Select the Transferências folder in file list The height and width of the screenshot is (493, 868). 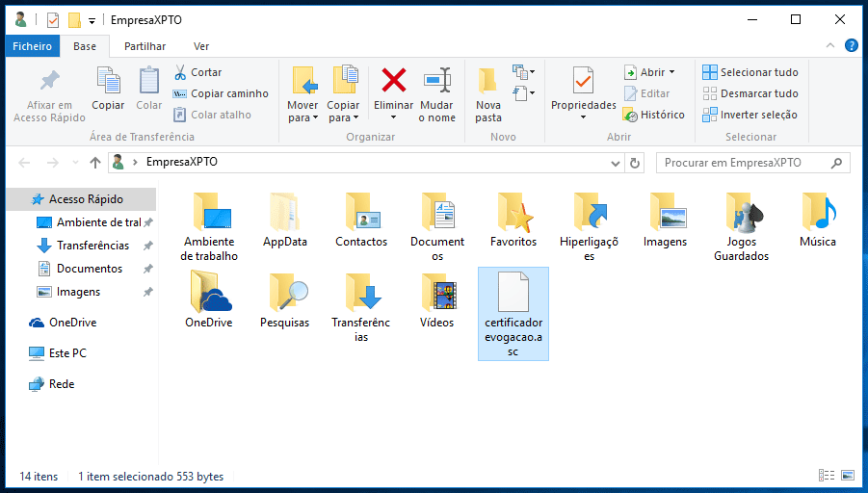coord(361,307)
